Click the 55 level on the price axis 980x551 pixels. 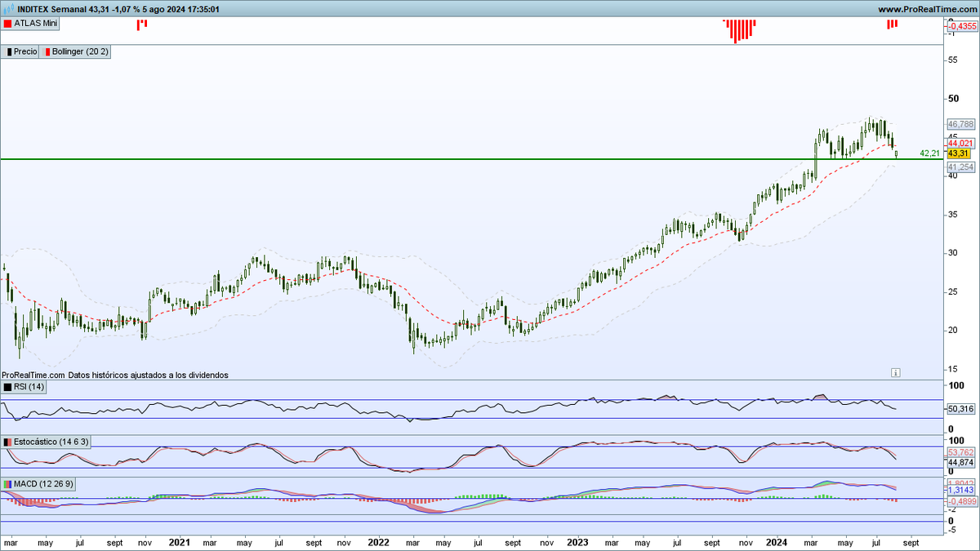[x=952, y=60]
